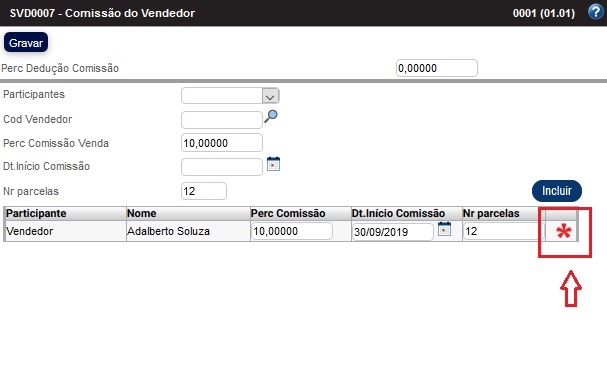Click the Participante column header

(x=65, y=213)
